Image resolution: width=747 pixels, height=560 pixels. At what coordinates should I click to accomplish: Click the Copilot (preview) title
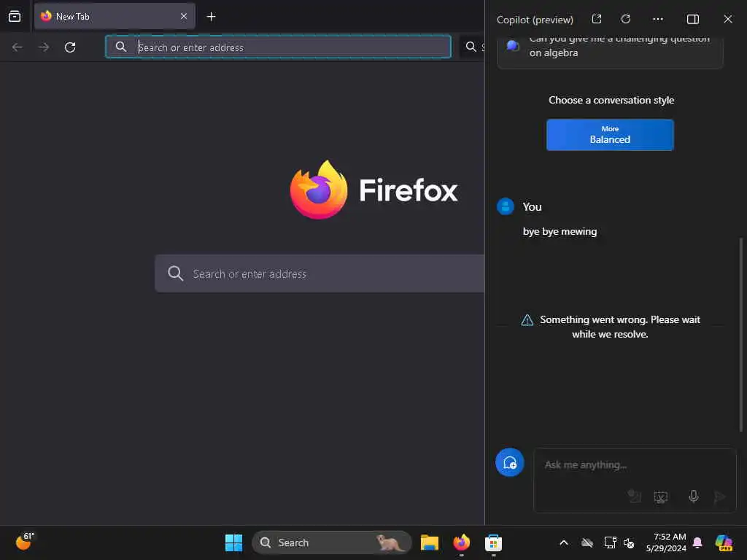click(x=535, y=20)
